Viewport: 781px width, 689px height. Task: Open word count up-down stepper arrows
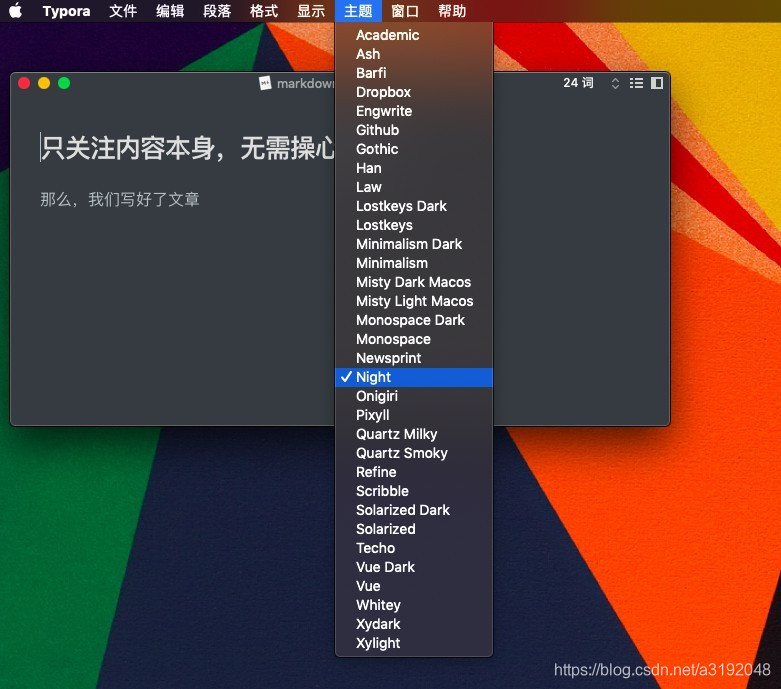(615, 83)
